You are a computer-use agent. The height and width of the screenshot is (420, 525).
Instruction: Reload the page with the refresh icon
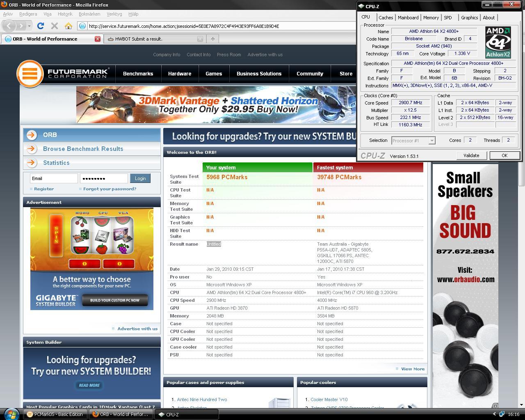click(x=41, y=26)
